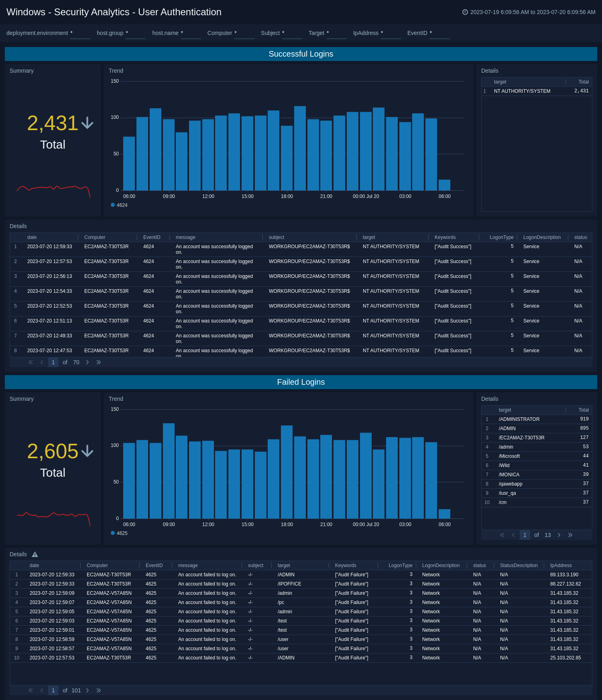
Task: Sort failed logins table by StatusDescription column
Action: pos(519,565)
